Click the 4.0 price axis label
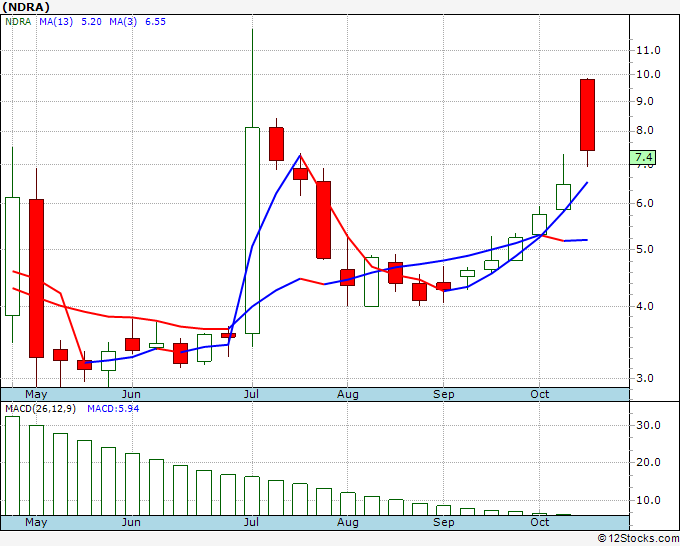Image resolution: width=680 pixels, height=546 pixels. 645,306
